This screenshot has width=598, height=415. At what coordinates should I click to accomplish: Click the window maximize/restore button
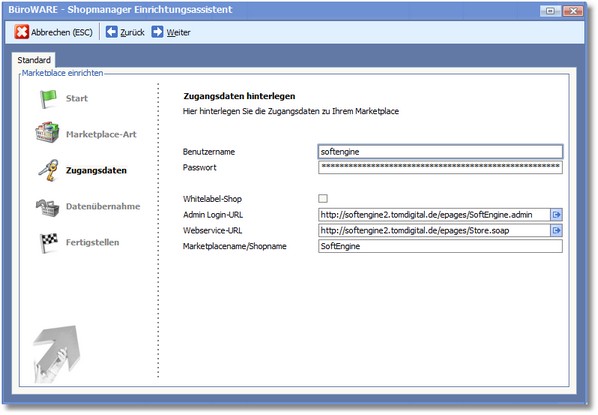tap(550, 11)
